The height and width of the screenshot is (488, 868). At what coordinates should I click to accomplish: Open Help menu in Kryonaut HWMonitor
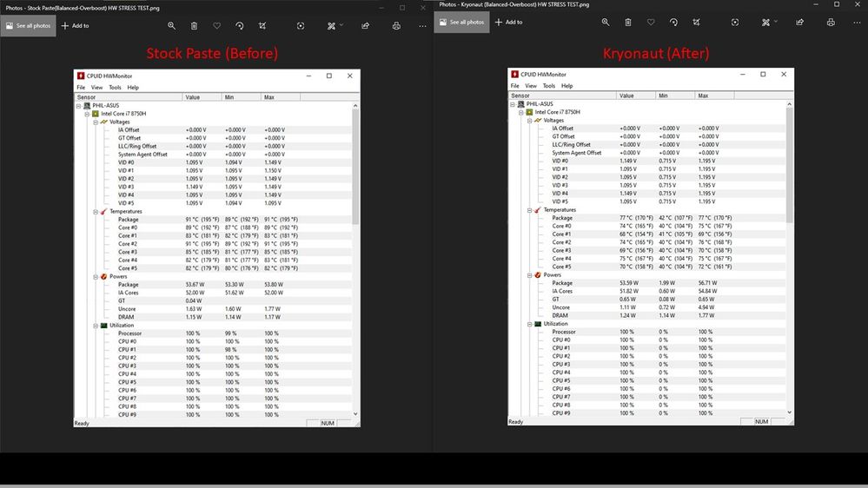pos(567,86)
